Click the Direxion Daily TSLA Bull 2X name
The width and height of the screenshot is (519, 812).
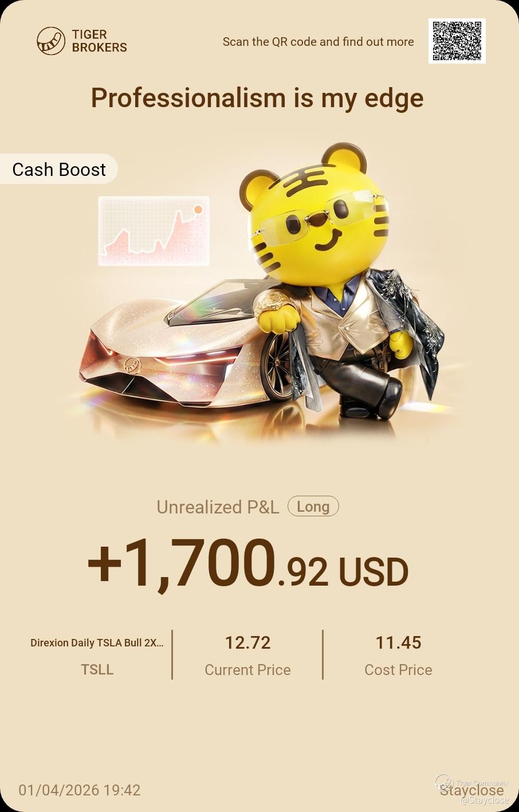(97, 643)
